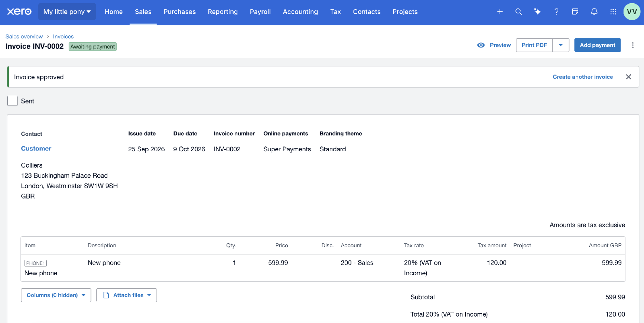The height and width of the screenshot is (323, 644).
Task: Open the sparkle AI assistant icon
Action: 537,12
